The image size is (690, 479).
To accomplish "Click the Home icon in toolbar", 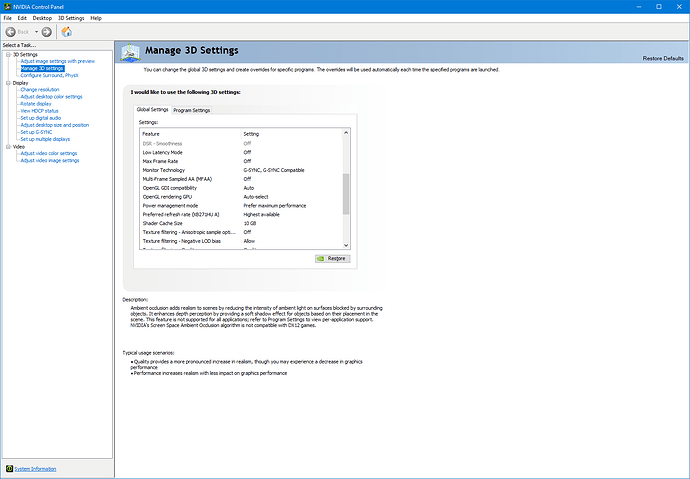I will click(x=66, y=32).
